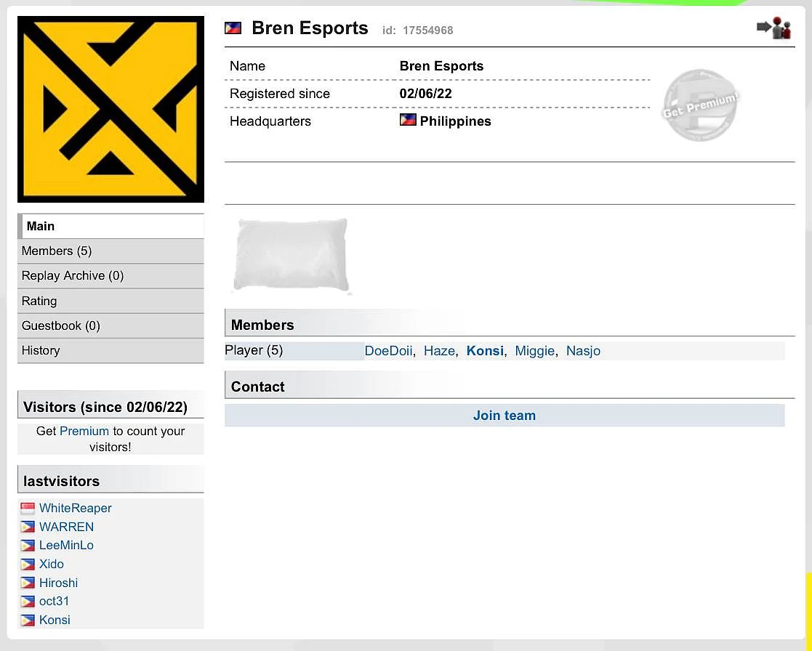The image size is (812, 651).
Task: Visit WARREN's profile link
Action: [66, 527]
